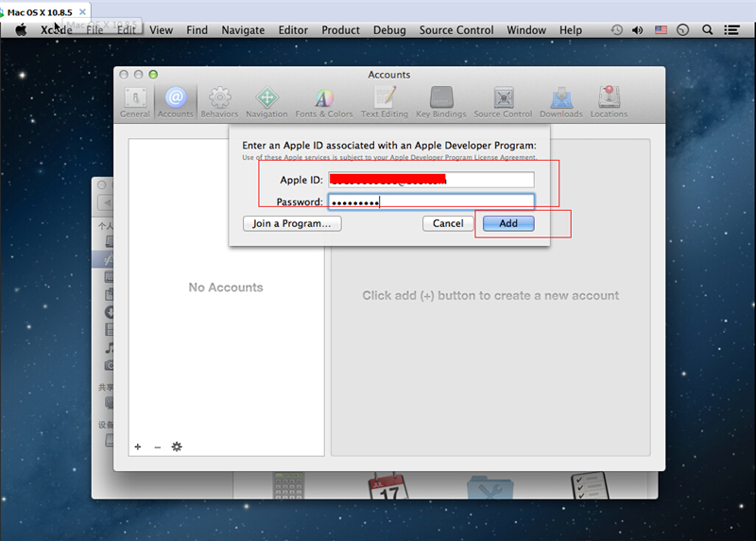Open Time Machine menu bar icon
Image resolution: width=756 pixels, height=541 pixels.
[616, 30]
